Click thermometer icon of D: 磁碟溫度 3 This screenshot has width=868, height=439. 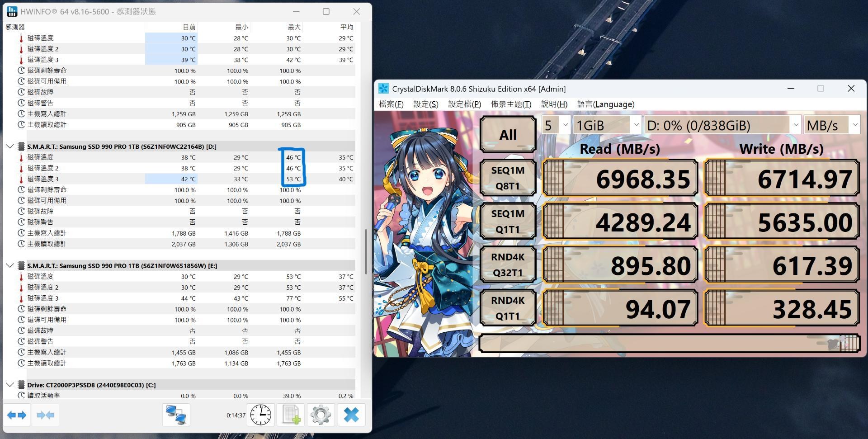click(21, 179)
